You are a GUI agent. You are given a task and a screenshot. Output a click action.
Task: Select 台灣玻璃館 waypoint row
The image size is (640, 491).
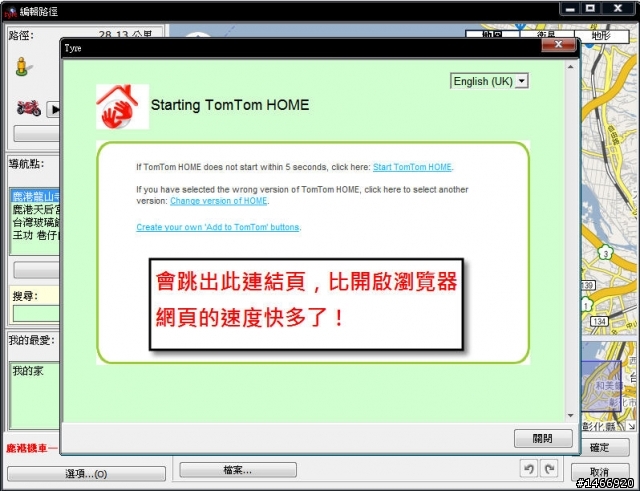click(x=36, y=222)
